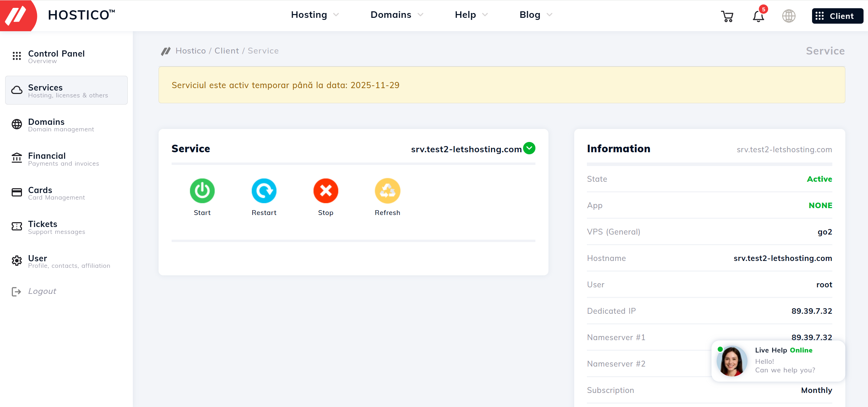Open User profile settings in sidebar
This screenshot has height=407, width=868.
coord(66,261)
